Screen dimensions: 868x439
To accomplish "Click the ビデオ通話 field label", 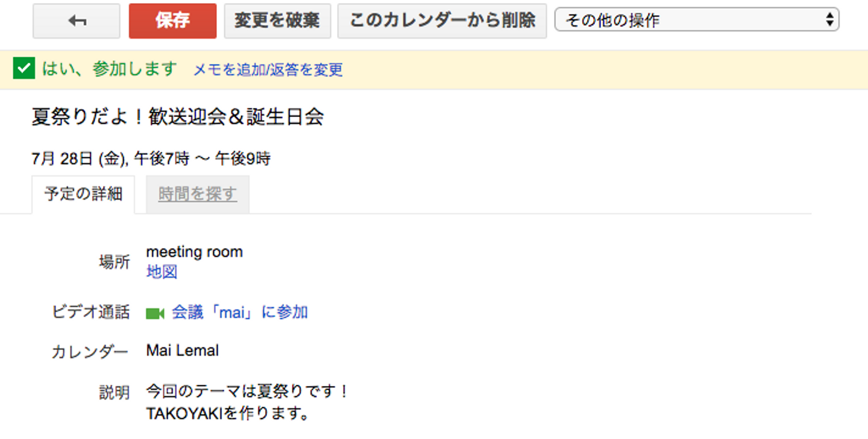I will [90, 312].
